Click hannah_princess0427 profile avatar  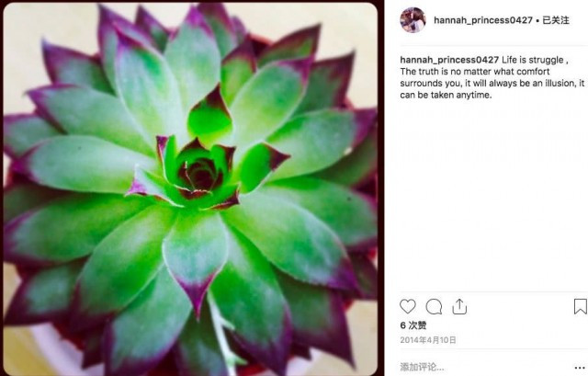(413, 20)
